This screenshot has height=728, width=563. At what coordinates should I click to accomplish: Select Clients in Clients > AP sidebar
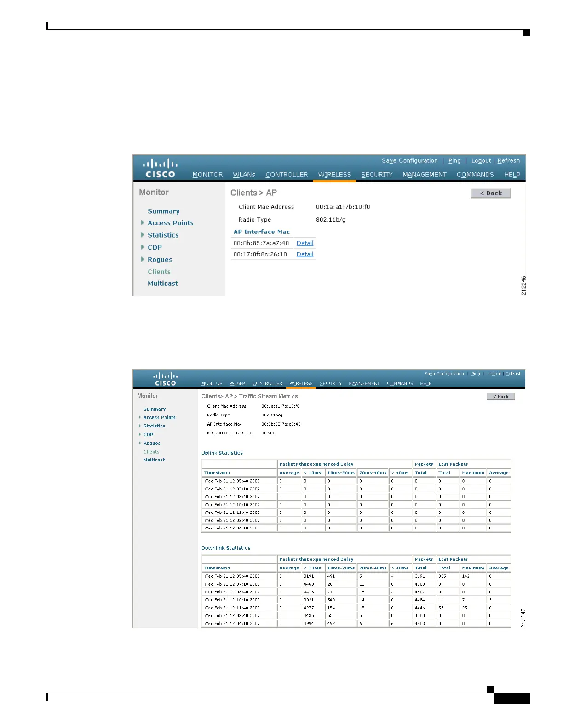click(159, 272)
